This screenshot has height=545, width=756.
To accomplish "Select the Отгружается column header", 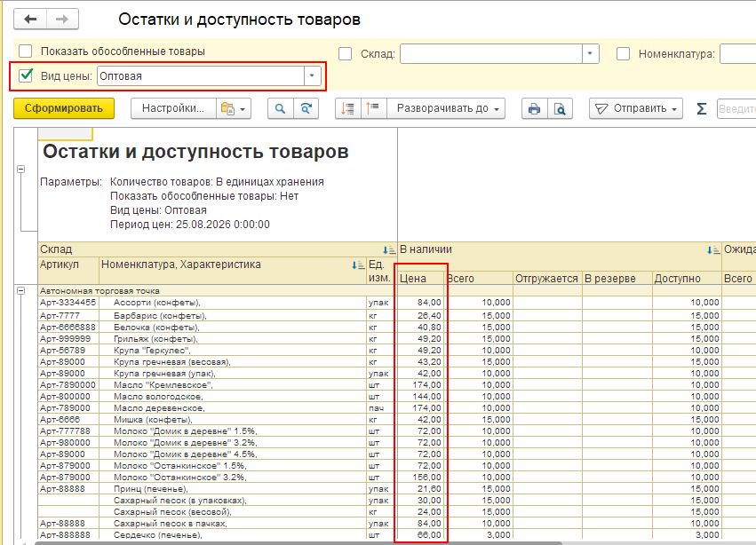I will [548, 278].
